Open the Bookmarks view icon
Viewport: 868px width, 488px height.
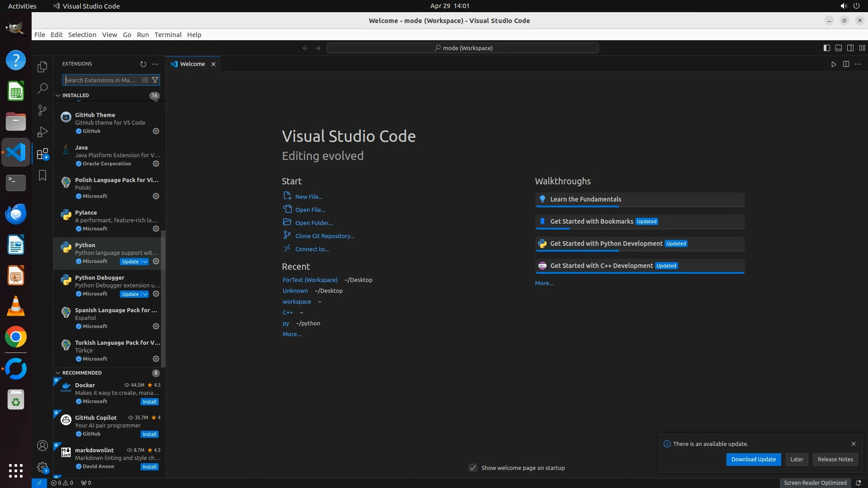(42, 175)
